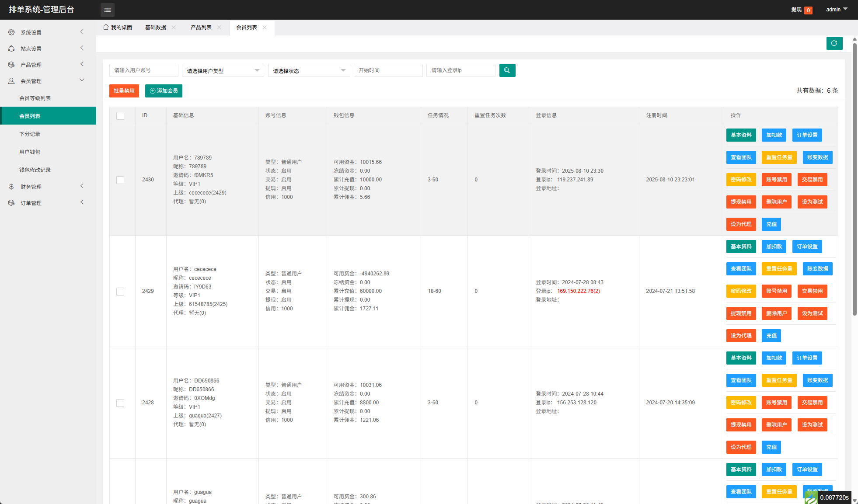The height and width of the screenshot is (504, 858).
Task: Click the 系统设置 gear icon in sidebar
Action: [x=11, y=32]
